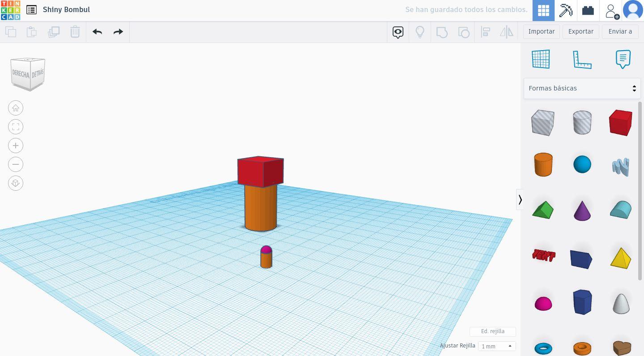Invite a collaborator with add-person icon
The image size is (644, 356).
611,11
